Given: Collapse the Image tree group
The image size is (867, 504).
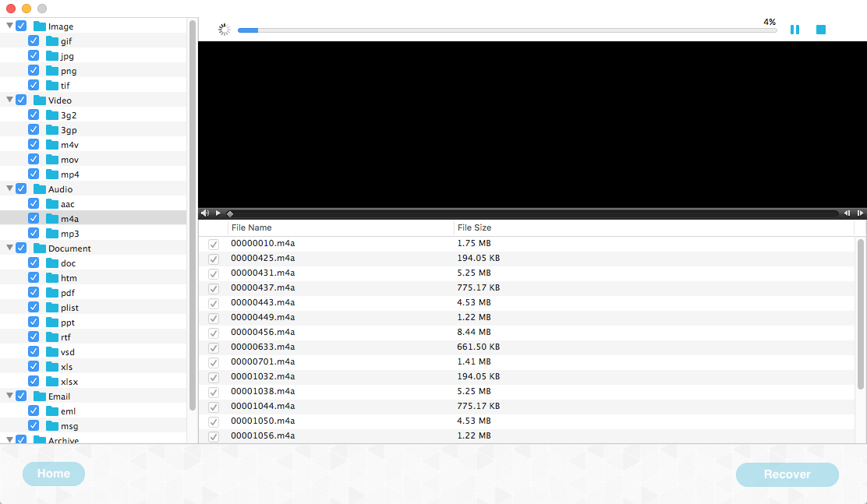Looking at the screenshot, I should pos(9,26).
